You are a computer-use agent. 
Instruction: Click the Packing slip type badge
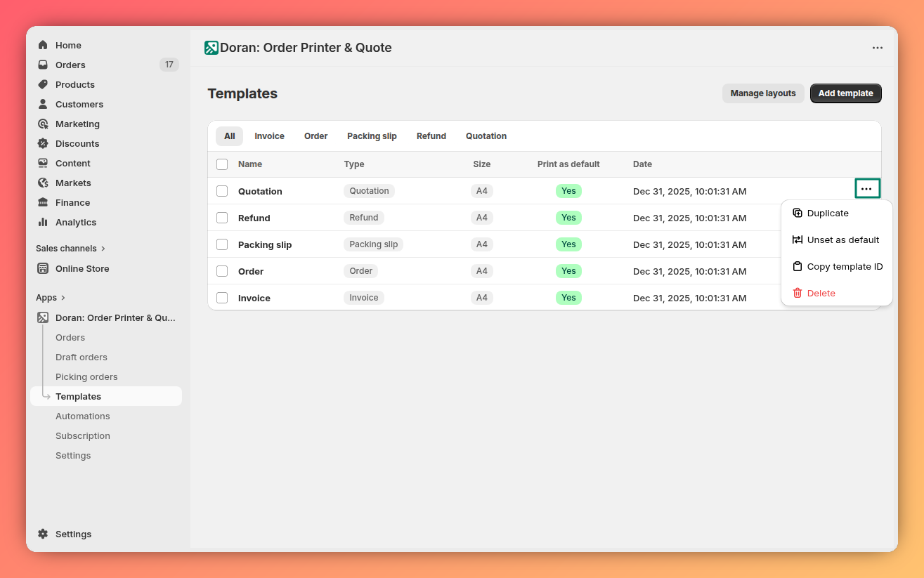374,244
